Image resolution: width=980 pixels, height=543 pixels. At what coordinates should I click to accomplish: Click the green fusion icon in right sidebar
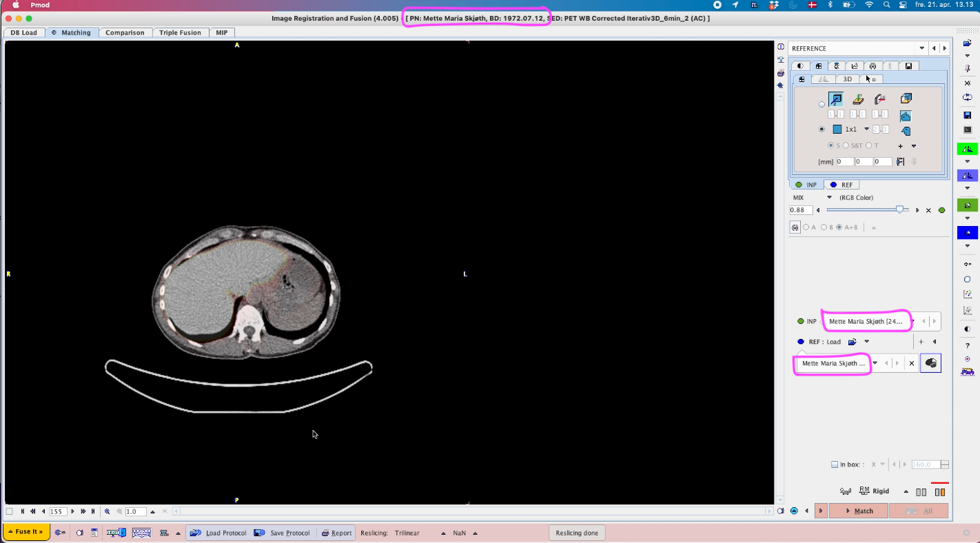(967, 149)
